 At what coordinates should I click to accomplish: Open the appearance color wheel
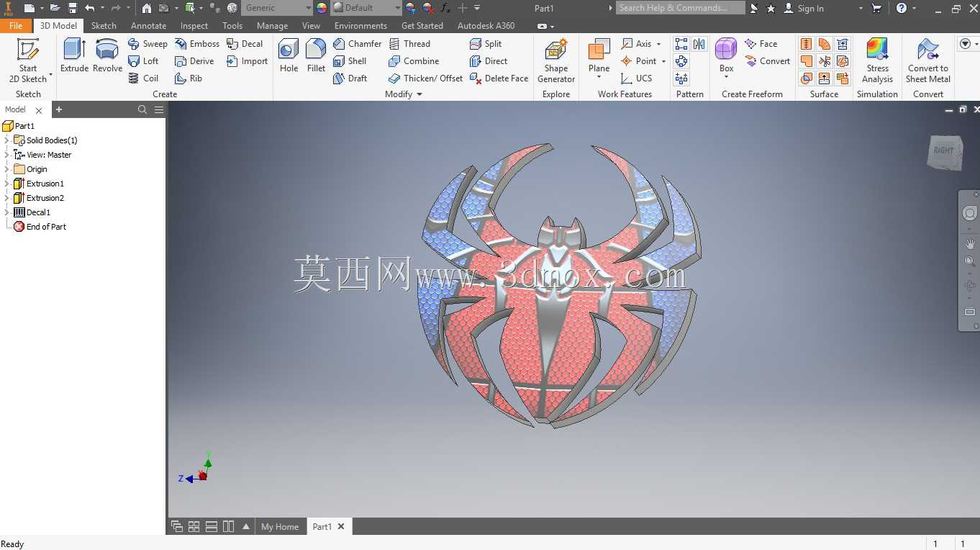pyautogui.click(x=322, y=8)
